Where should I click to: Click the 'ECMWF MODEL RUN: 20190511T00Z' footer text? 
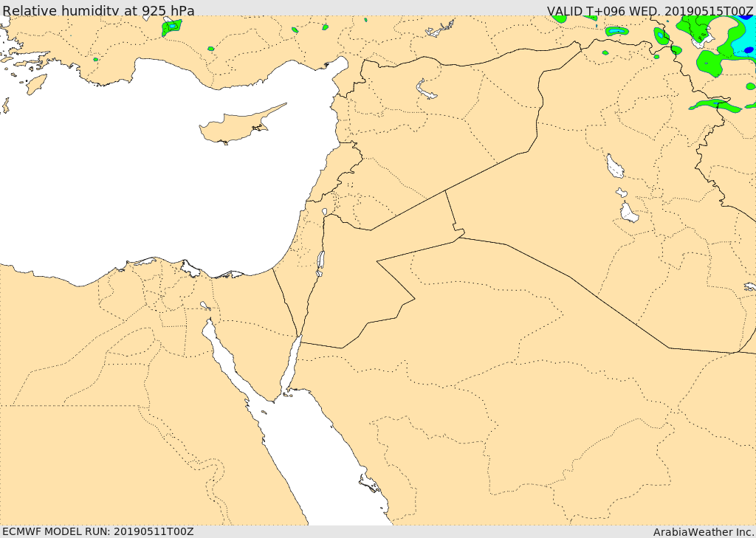(98, 531)
